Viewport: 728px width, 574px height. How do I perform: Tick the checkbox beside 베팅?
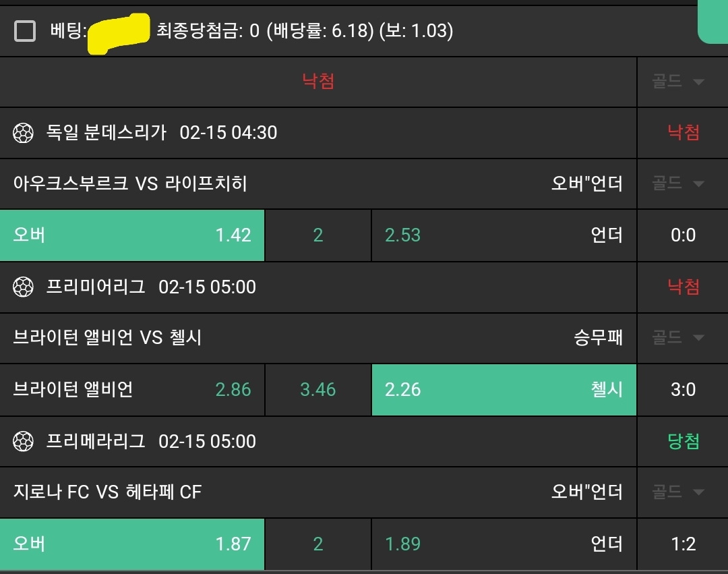tap(25, 31)
